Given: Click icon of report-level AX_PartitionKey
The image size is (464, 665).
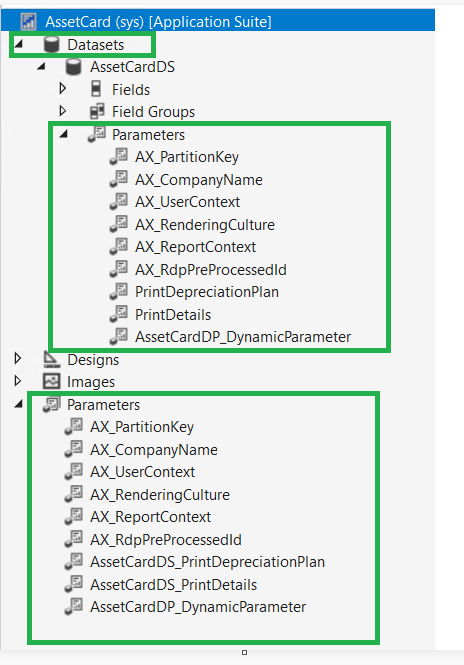Looking at the screenshot, I should coord(74,426).
